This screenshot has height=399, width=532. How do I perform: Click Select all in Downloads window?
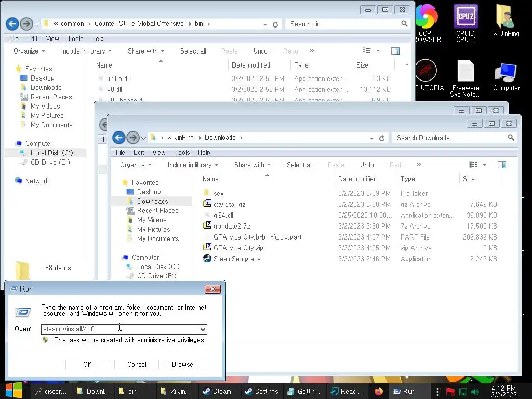click(300, 165)
